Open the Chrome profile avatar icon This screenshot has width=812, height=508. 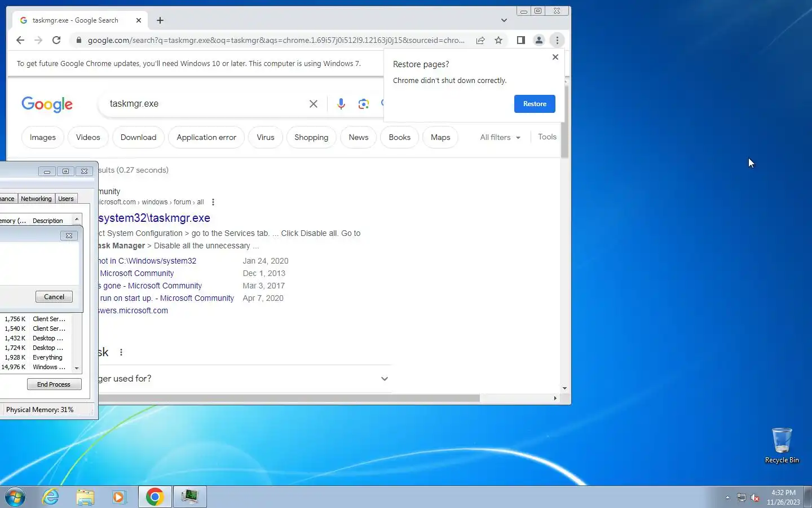coord(539,40)
